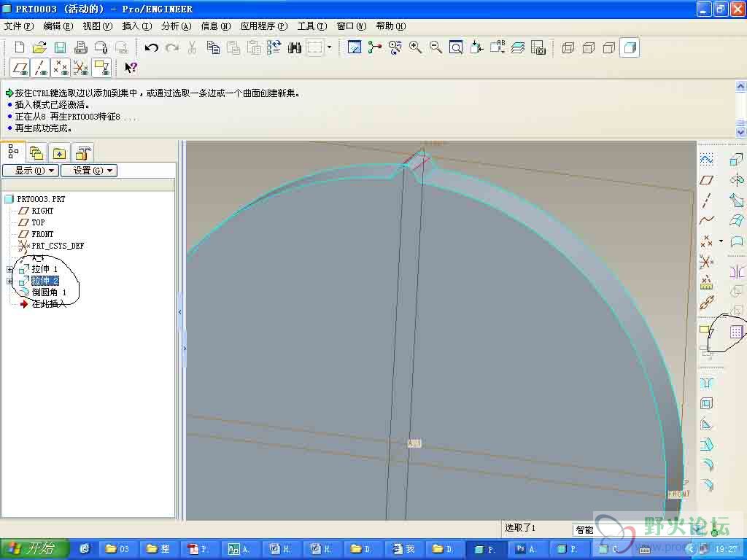Zoom in with the magnifier plus icon
The height and width of the screenshot is (560, 747).
tap(415, 47)
